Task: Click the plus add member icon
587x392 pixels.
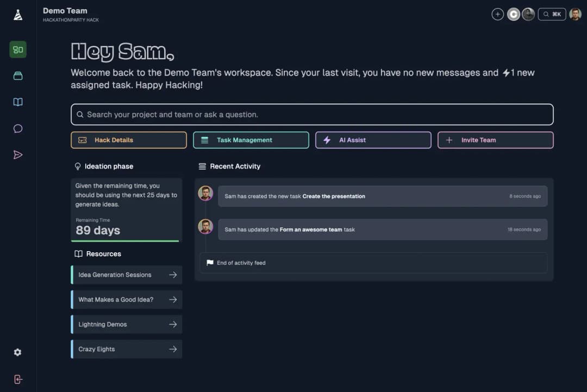Action: point(497,15)
